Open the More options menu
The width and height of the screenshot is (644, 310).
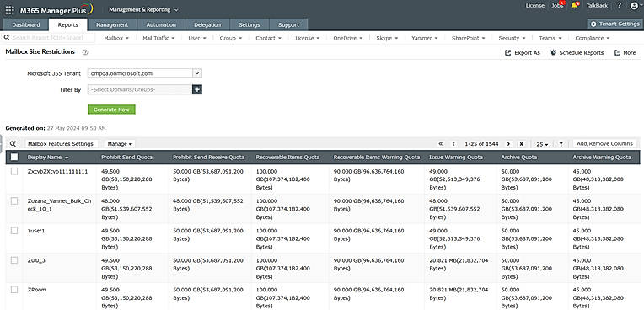tap(625, 52)
